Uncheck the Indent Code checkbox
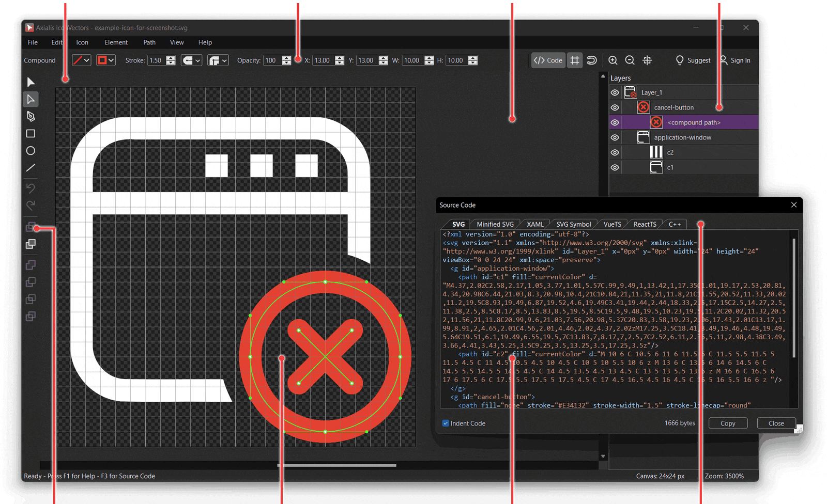This screenshot has width=827, height=504. 446,423
